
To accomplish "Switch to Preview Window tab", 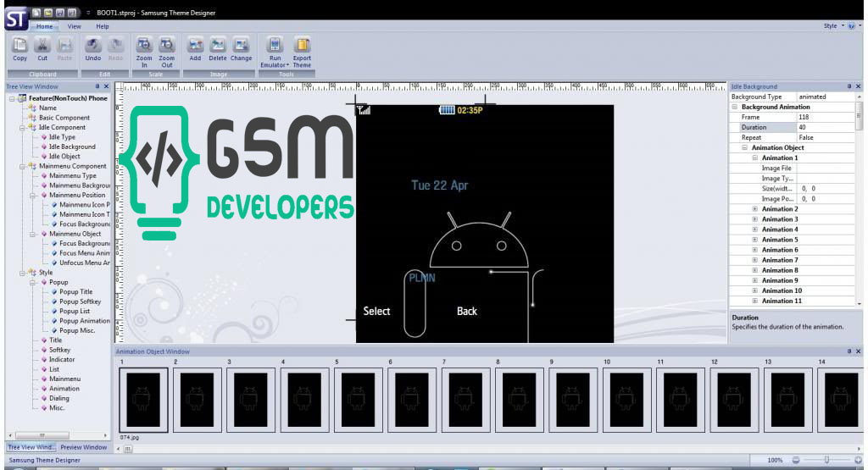I will (84, 447).
